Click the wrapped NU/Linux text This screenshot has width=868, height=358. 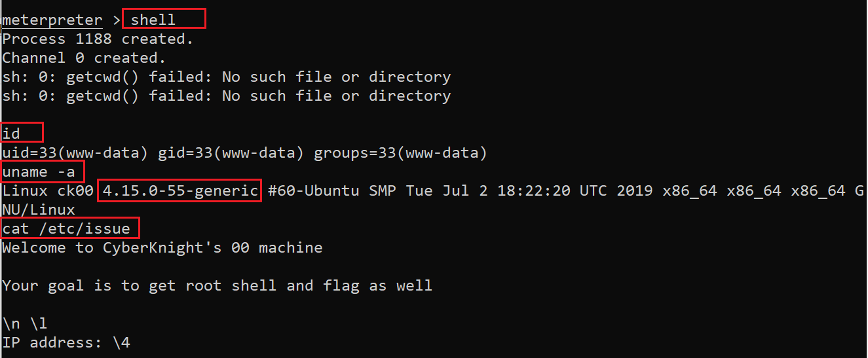click(x=39, y=210)
